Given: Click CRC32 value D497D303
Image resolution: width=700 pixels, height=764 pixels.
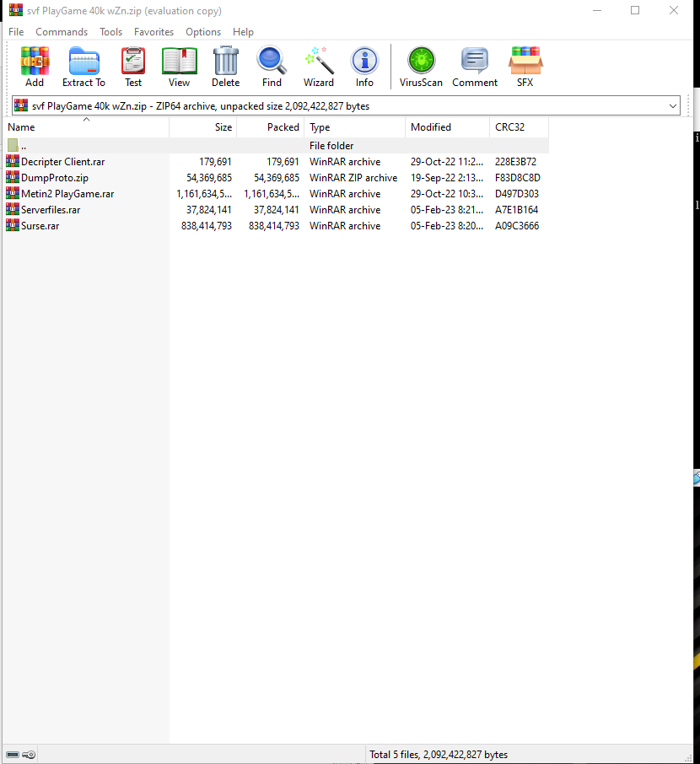Looking at the screenshot, I should click(x=517, y=193).
